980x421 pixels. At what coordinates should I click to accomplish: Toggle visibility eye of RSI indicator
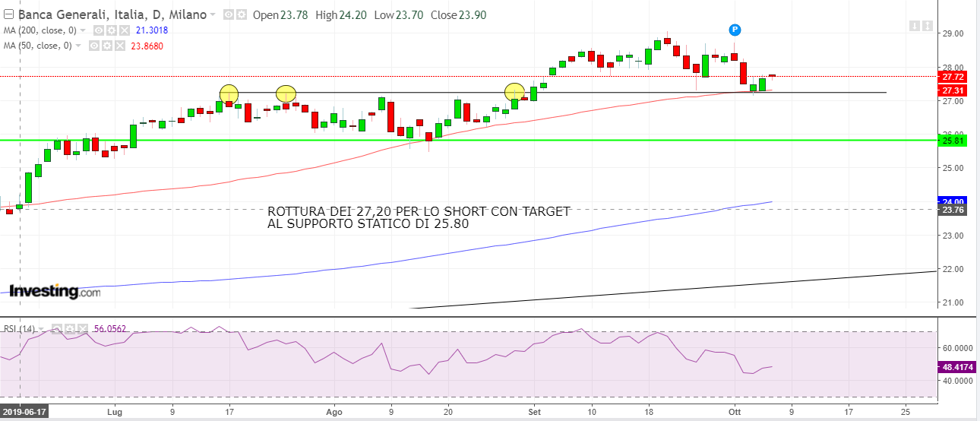(x=57, y=329)
